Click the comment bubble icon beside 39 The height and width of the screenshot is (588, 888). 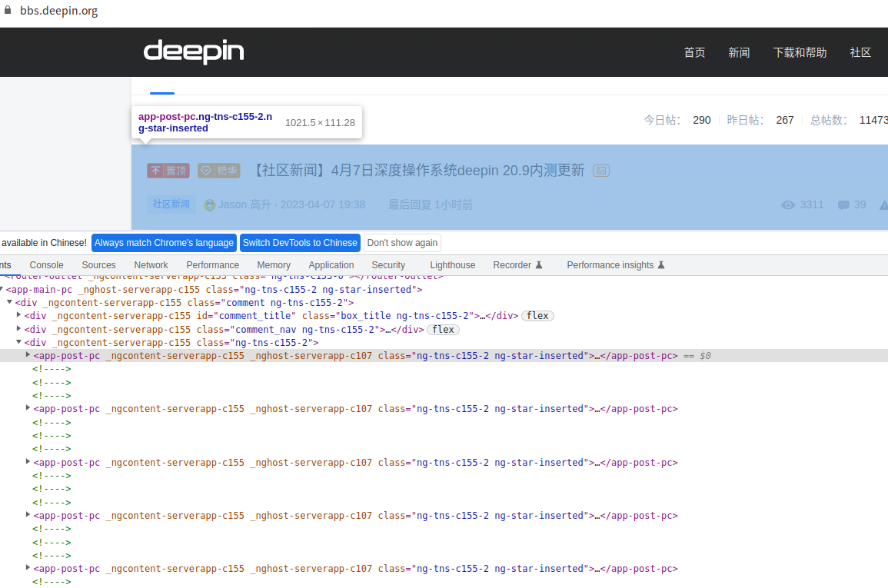coord(843,205)
